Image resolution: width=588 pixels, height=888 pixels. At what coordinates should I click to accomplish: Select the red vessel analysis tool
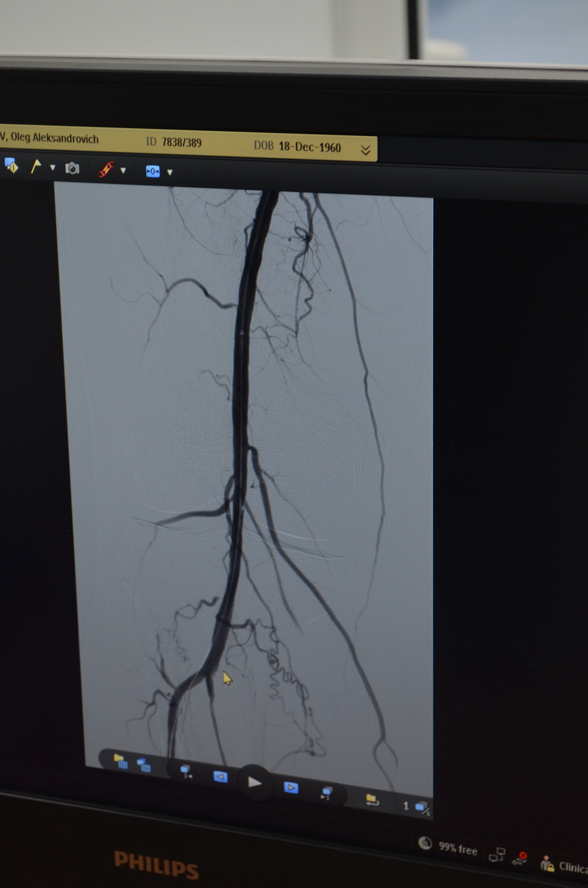click(x=106, y=169)
